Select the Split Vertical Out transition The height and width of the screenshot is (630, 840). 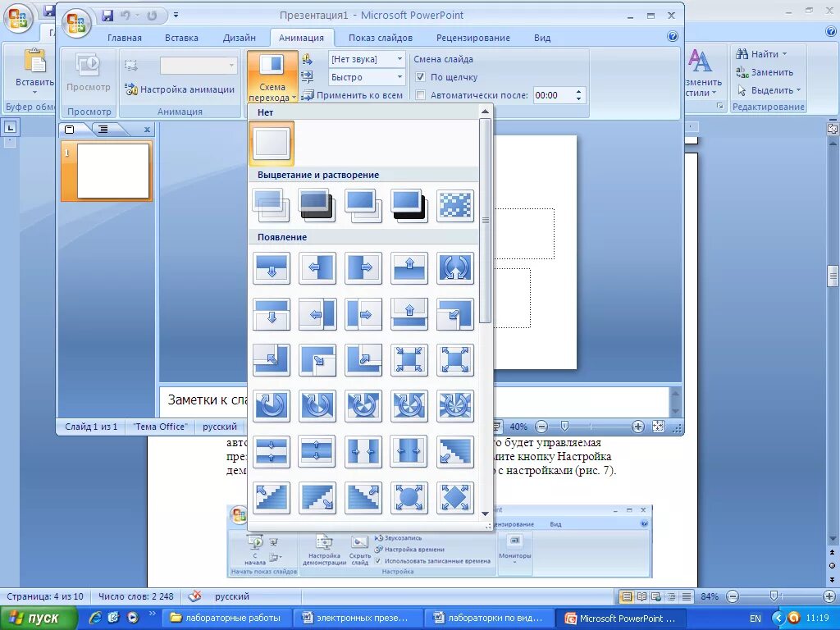click(x=409, y=452)
